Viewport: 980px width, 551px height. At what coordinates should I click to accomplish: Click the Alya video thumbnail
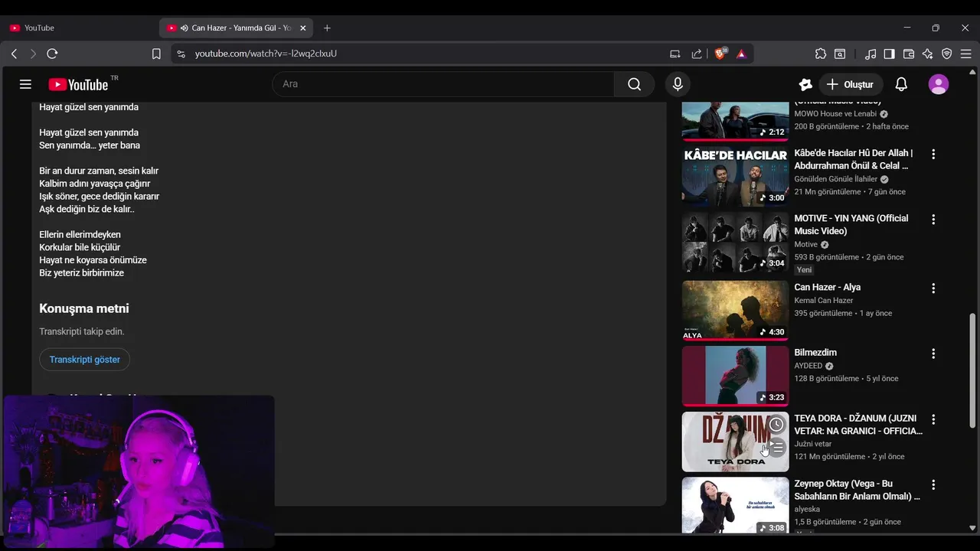pyautogui.click(x=735, y=310)
